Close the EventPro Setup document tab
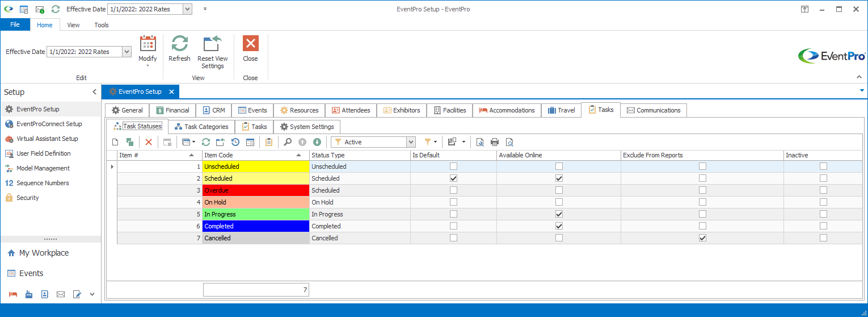This screenshot has height=317, width=868. click(x=171, y=91)
